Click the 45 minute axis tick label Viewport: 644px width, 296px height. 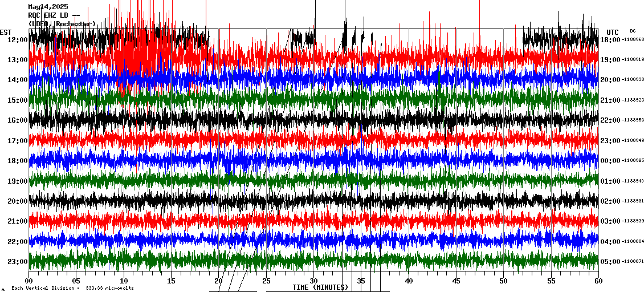[x=456, y=281]
